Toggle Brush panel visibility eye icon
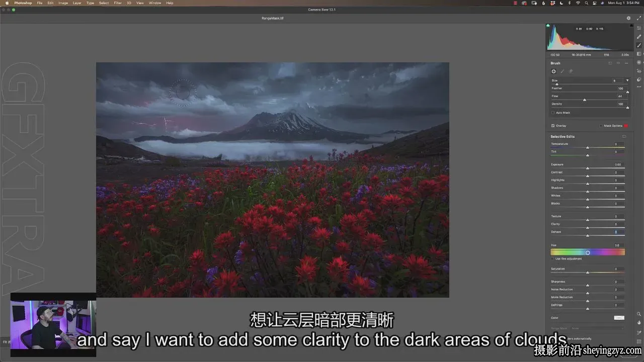The image size is (644, 362). (618, 63)
